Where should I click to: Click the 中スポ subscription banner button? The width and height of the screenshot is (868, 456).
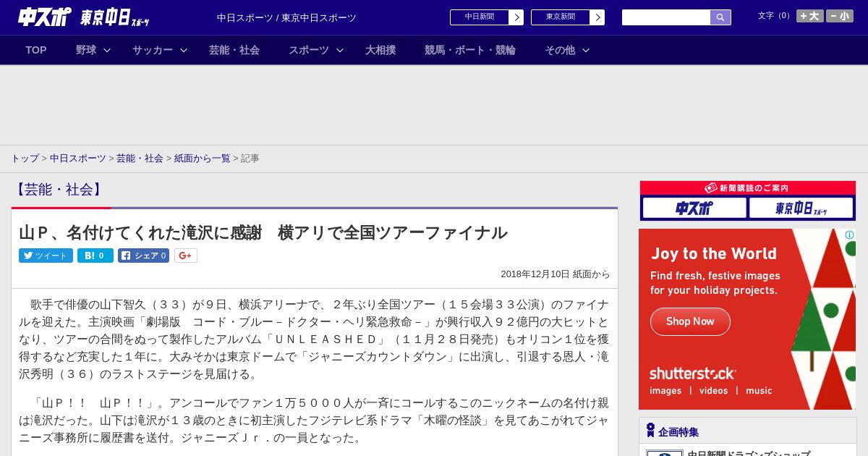pos(694,208)
